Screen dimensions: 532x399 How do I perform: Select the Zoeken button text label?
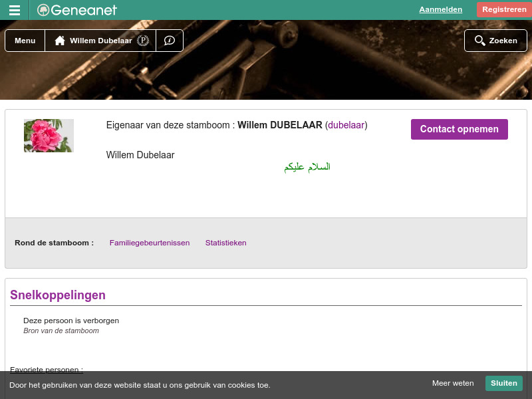(x=503, y=41)
